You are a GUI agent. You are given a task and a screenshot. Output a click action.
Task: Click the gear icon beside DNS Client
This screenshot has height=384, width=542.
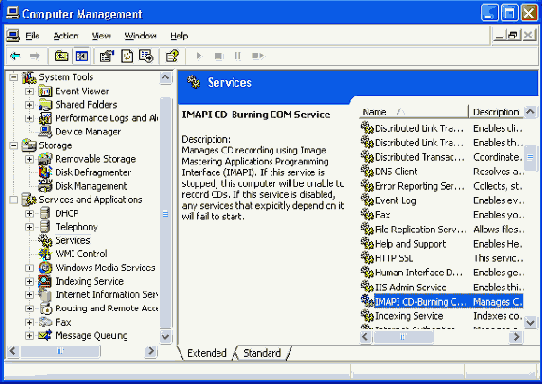tap(367, 171)
